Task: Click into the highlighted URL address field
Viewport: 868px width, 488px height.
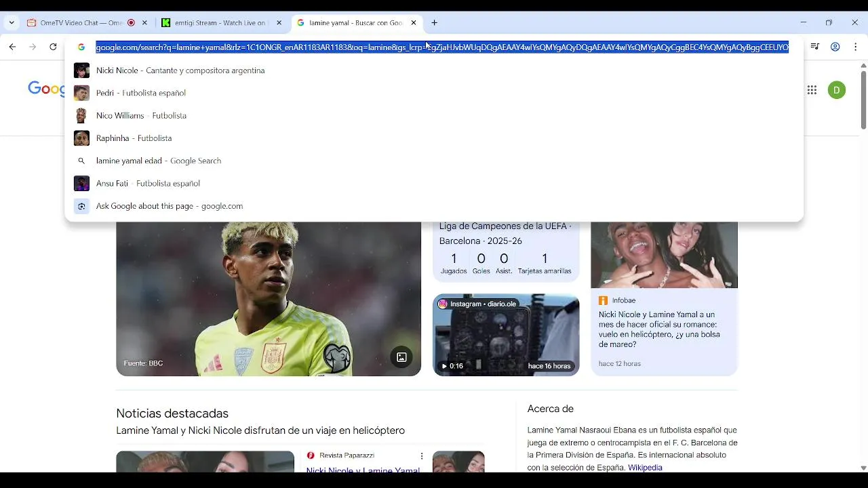Action: [442, 47]
